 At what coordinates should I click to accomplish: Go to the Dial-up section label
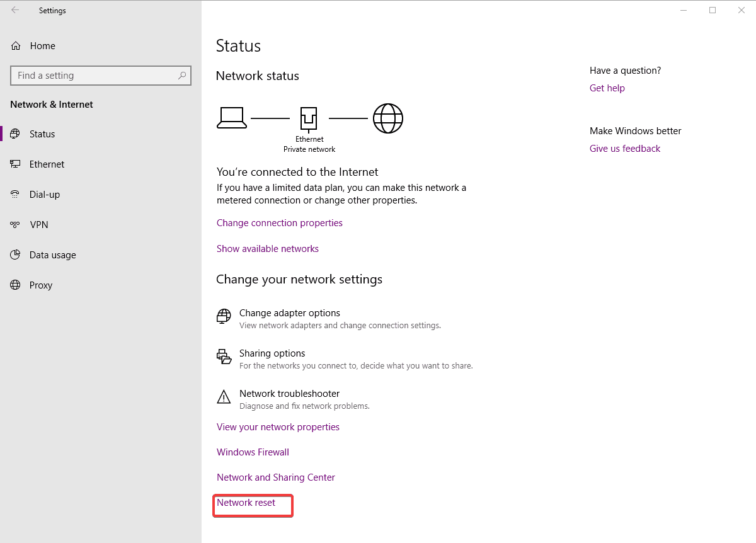click(45, 195)
